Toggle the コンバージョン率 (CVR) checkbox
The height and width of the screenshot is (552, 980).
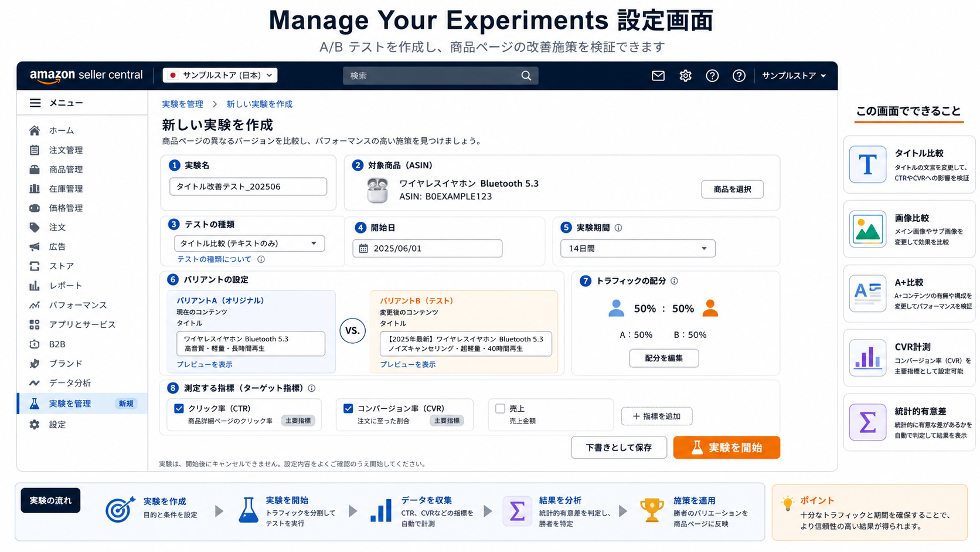point(348,408)
